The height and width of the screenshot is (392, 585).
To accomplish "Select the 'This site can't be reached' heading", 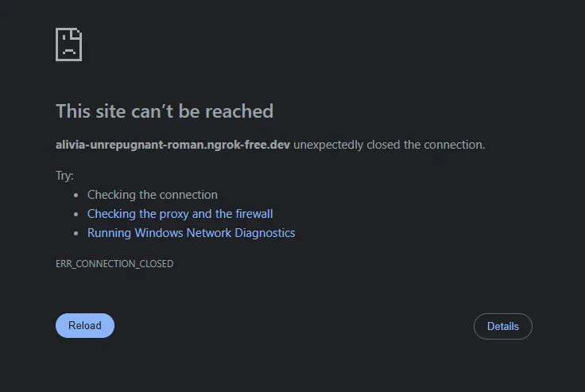I will coord(165,111).
